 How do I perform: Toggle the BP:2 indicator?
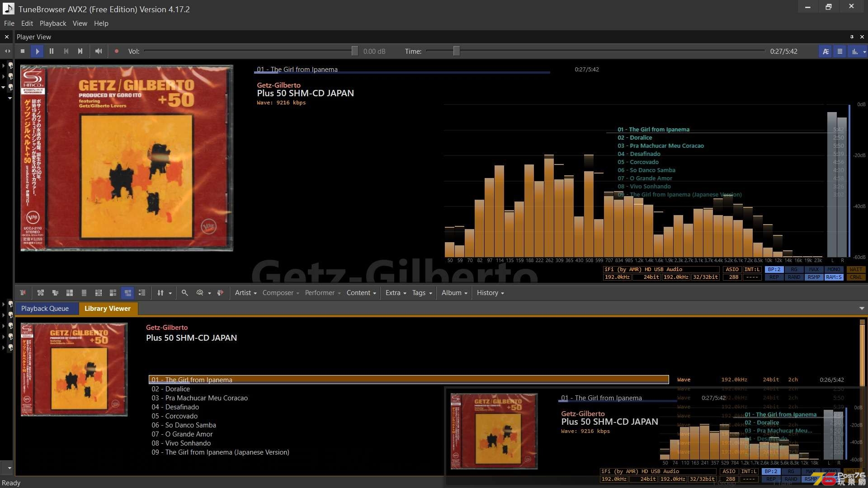tap(774, 269)
